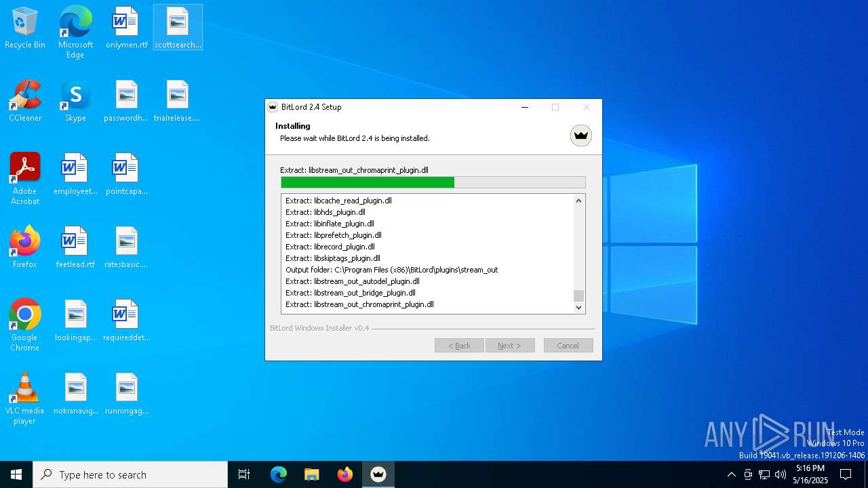Select the feetlead.rtf desktop file
Screen dimensions: 868x488
[75, 248]
